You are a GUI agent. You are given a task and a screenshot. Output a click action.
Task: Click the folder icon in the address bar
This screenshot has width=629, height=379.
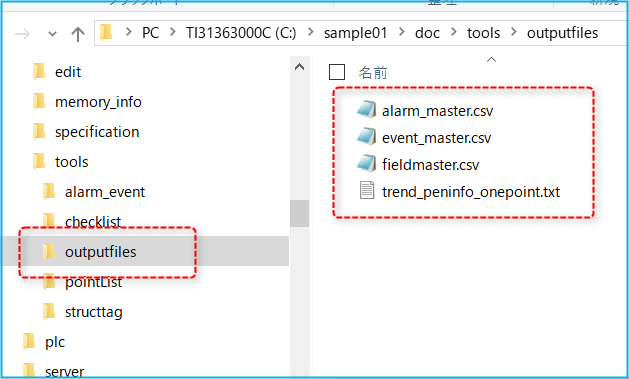106,32
